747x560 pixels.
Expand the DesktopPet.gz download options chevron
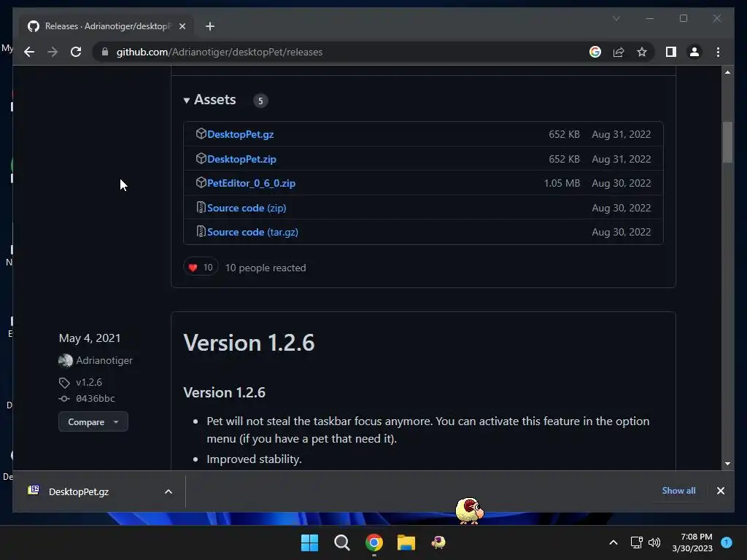pos(169,491)
